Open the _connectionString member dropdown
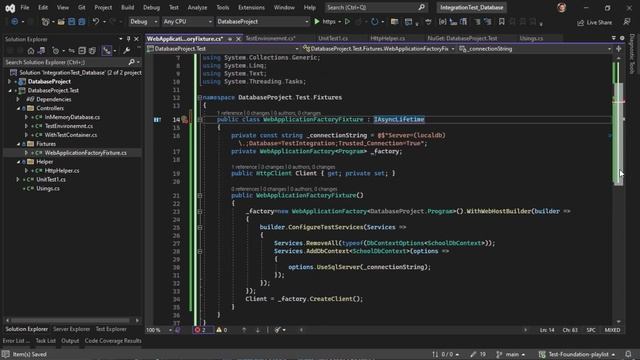Image resolution: width=640 pixels, height=360 pixels. coord(536,49)
